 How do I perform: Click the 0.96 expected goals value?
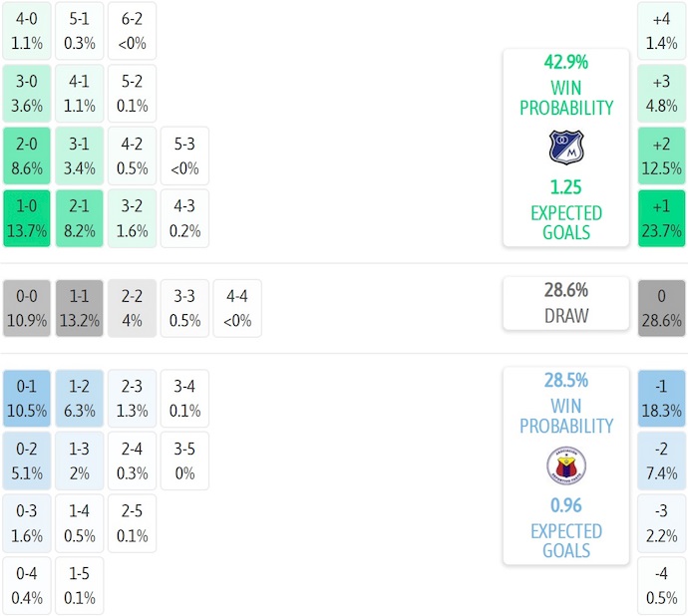coord(565,505)
